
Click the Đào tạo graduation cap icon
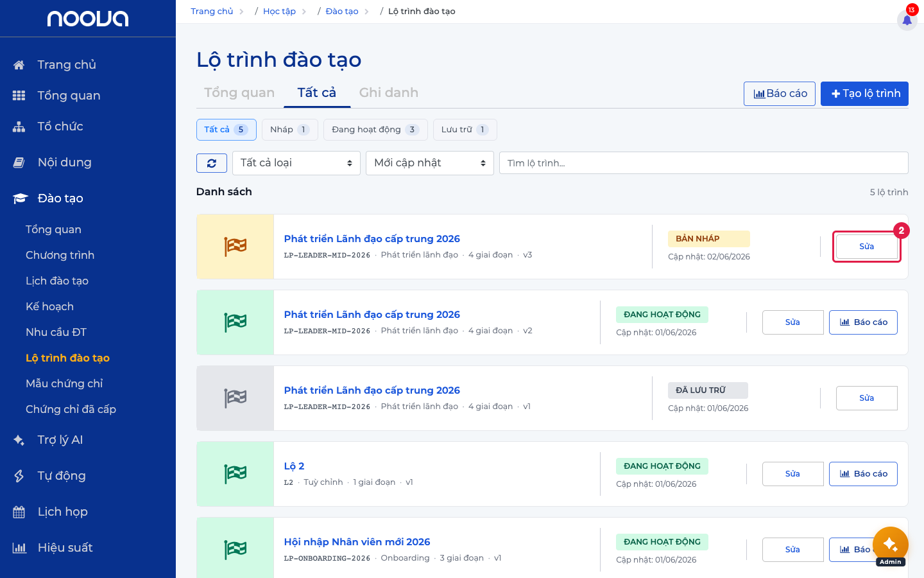(20, 198)
